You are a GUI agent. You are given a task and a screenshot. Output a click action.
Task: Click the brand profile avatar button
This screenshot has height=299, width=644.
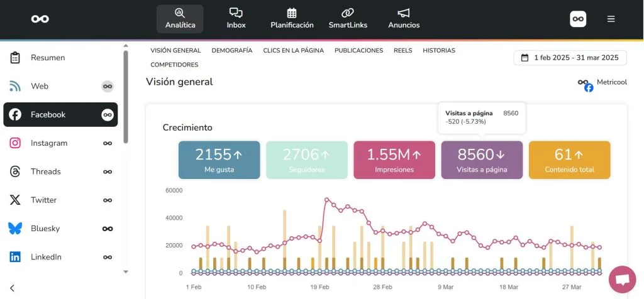click(x=578, y=19)
